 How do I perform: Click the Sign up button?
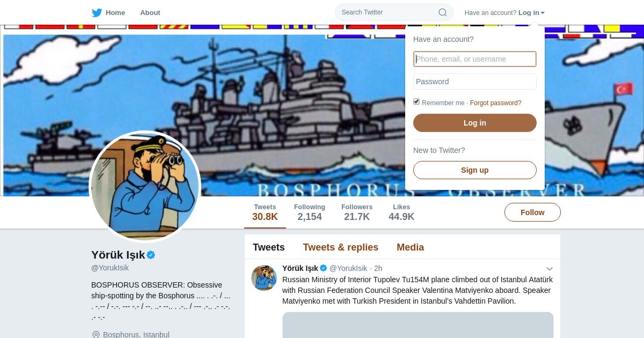(475, 170)
